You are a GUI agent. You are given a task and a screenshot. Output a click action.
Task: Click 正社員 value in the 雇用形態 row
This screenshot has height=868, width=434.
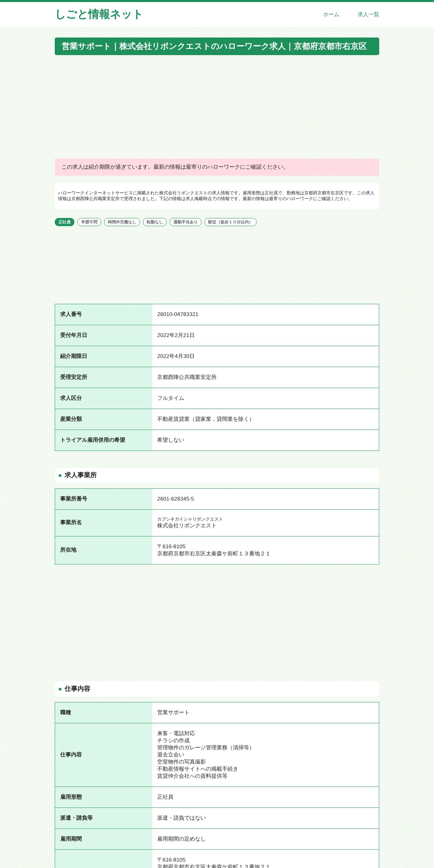coord(165,797)
